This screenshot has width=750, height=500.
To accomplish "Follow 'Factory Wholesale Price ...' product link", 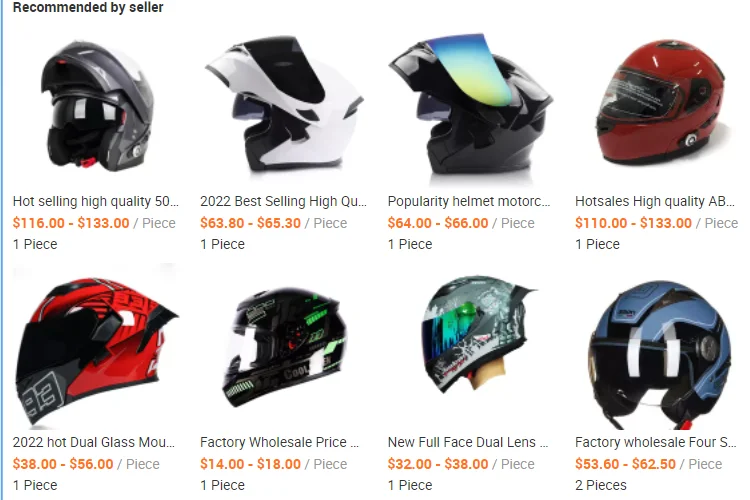I will tap(279, 442).
